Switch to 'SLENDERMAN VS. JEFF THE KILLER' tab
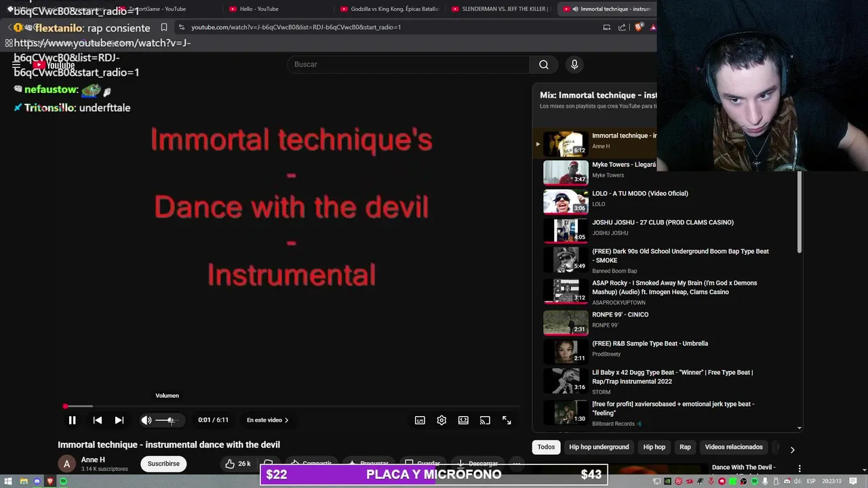 pyautogui.click(x=500, y=9)
